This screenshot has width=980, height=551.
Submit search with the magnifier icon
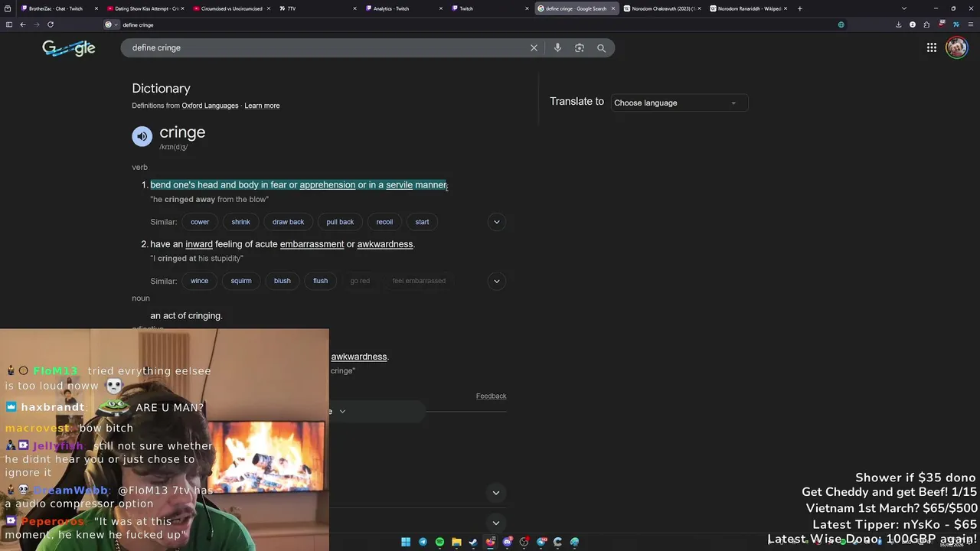pos(601,47)
